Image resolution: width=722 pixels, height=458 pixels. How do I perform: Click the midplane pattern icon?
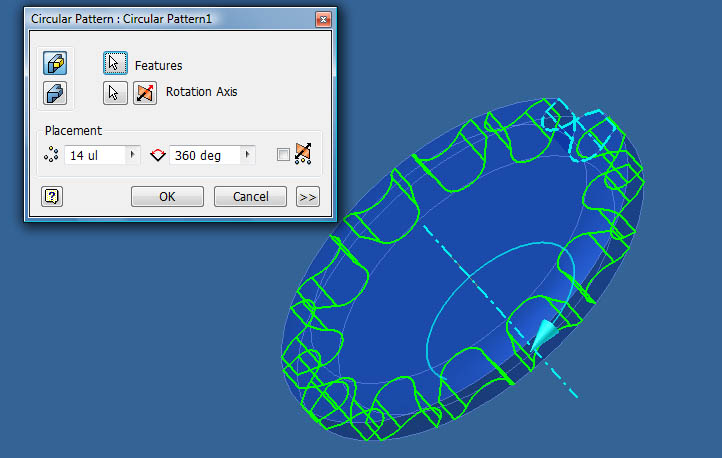click(x=303, y=154)
